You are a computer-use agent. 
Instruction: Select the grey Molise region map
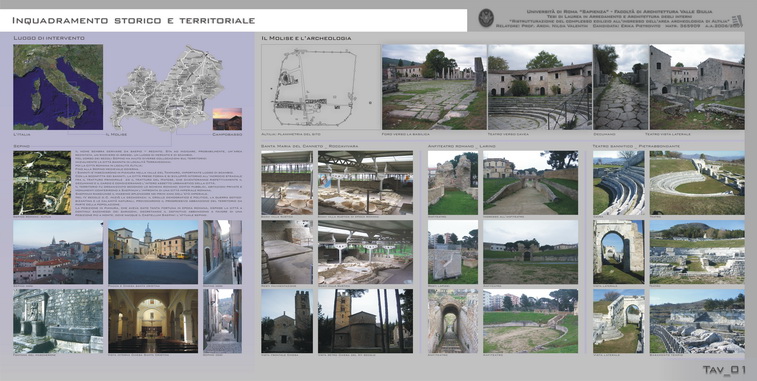coord(167,88)
